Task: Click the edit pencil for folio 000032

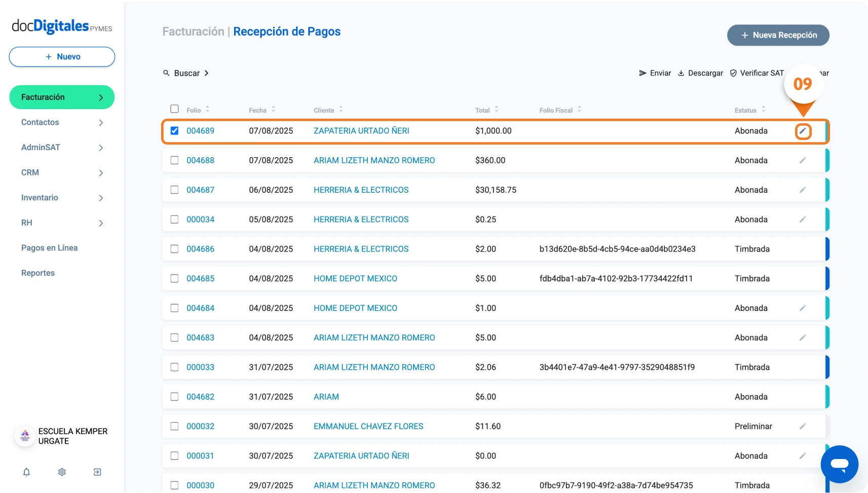Action: (803, 426)
